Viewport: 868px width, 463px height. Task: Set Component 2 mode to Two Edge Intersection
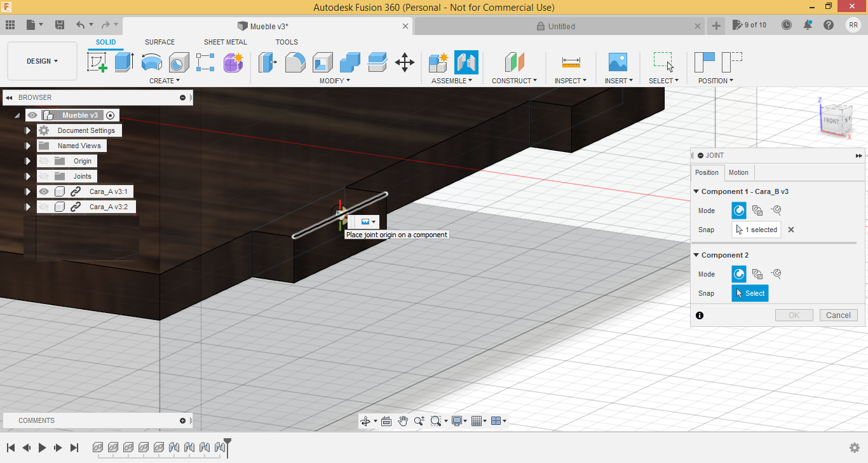tap(776, 274)
